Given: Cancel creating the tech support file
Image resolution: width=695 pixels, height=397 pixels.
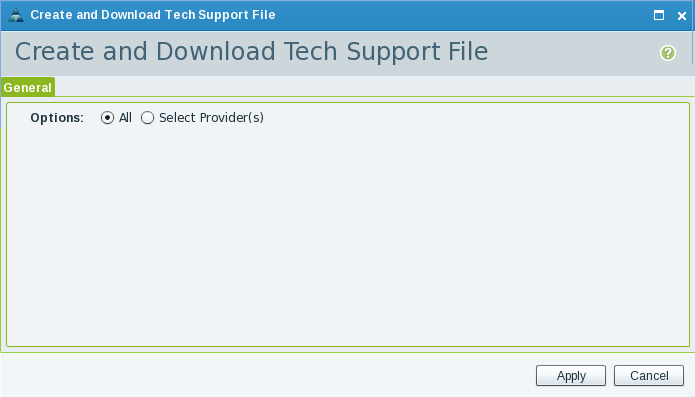Looking at the screenshot, I should 649,376.
